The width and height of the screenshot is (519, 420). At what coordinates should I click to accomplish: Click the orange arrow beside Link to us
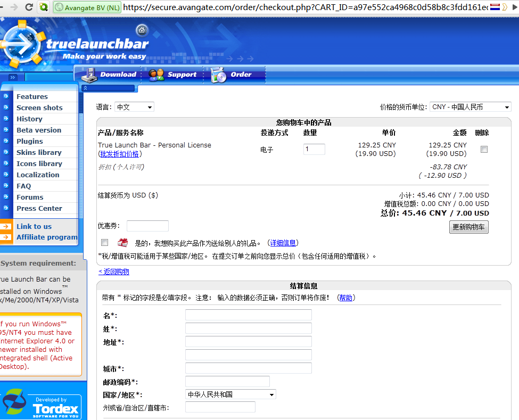pyautogui.click(x=6, y=226)
